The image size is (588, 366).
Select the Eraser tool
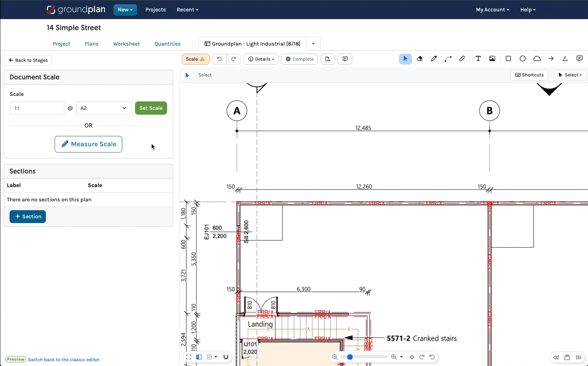pyautogui.click(x=420, y=59)
